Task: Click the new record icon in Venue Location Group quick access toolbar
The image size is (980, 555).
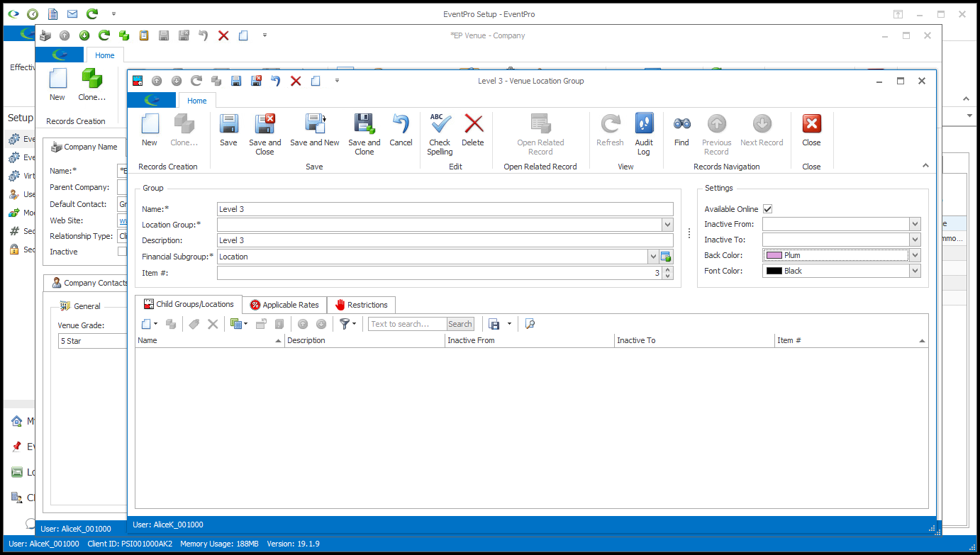Action: [x=316, y=81]
